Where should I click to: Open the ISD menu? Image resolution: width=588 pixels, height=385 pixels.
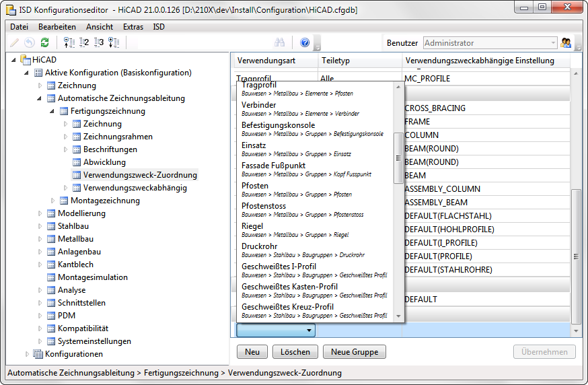[x=159, y=27]
